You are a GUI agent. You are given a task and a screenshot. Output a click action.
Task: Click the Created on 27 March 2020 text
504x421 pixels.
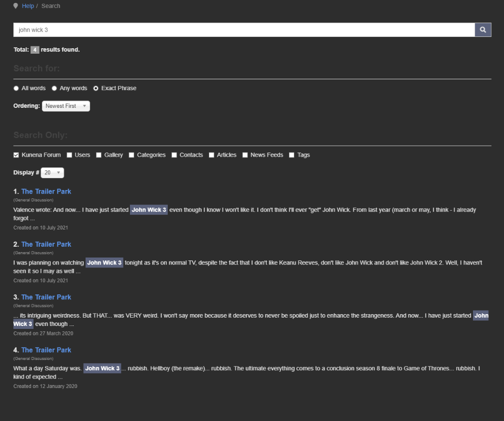43,333
